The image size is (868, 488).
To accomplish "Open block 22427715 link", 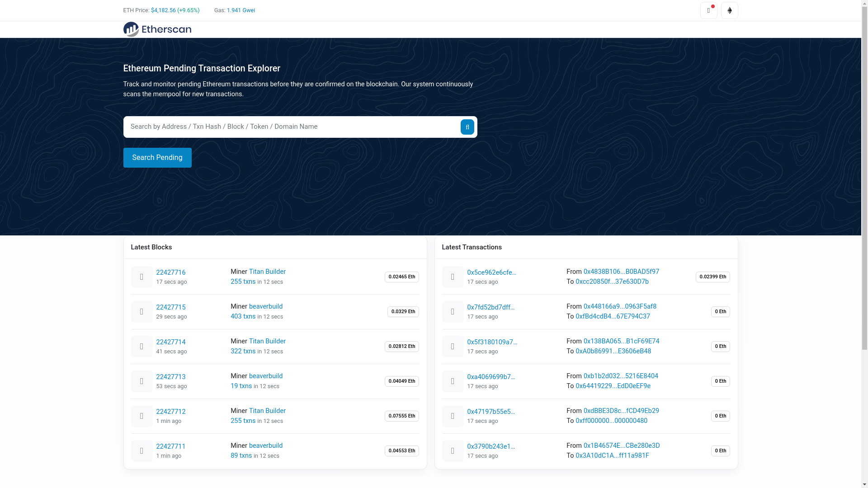I will click(x=170, y=307).
